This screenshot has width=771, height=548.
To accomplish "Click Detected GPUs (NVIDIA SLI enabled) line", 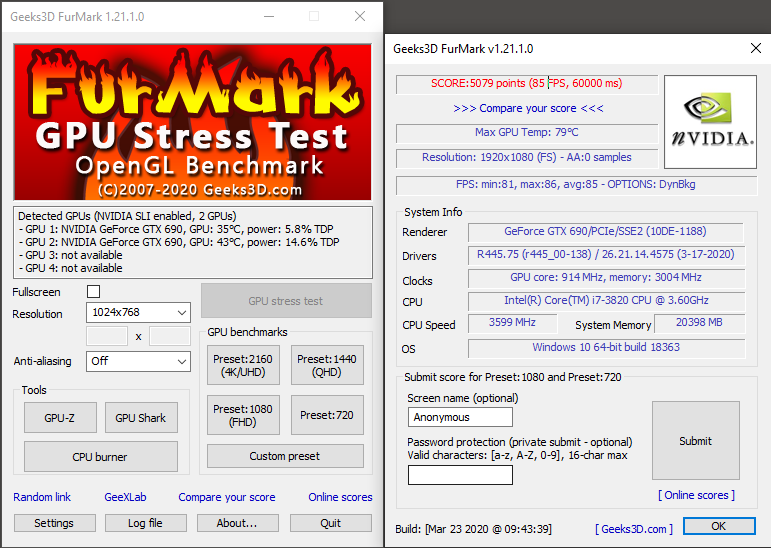I will coord(127,216).
